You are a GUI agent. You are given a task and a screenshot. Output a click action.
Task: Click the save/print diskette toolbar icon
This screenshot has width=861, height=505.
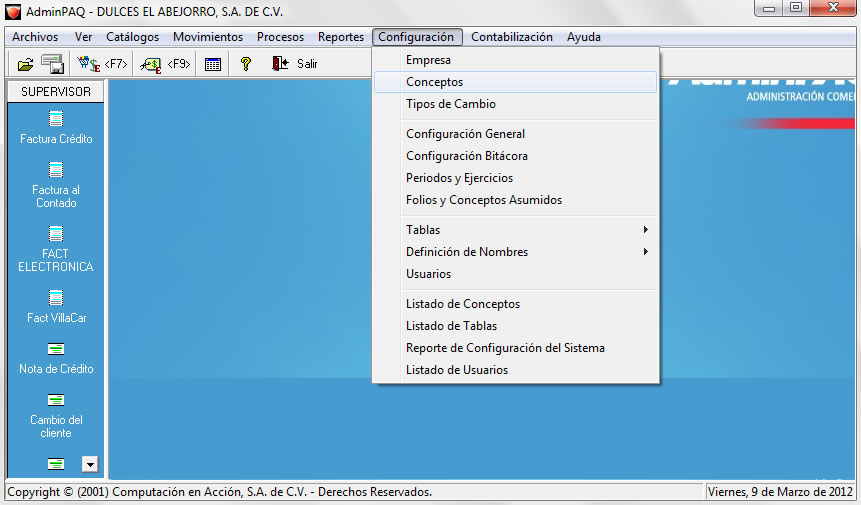[x=53, y=64]
